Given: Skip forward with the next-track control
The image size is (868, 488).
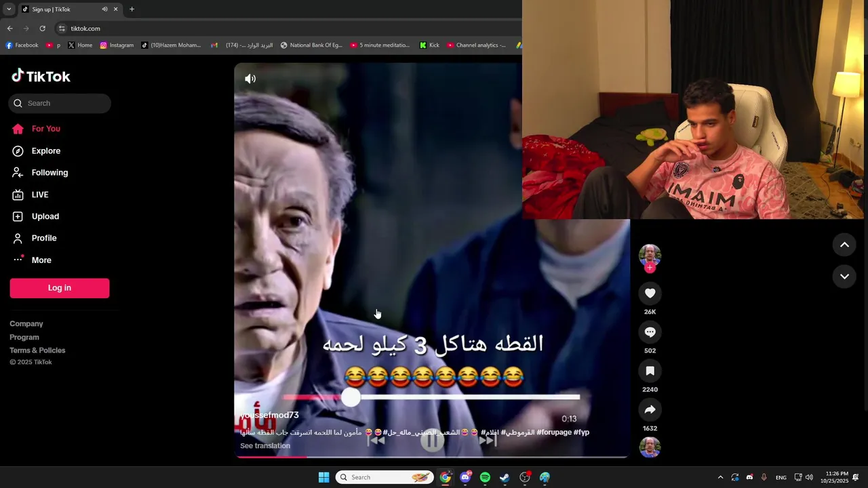Looking at the screenshot, I should (x=488, y=441).
